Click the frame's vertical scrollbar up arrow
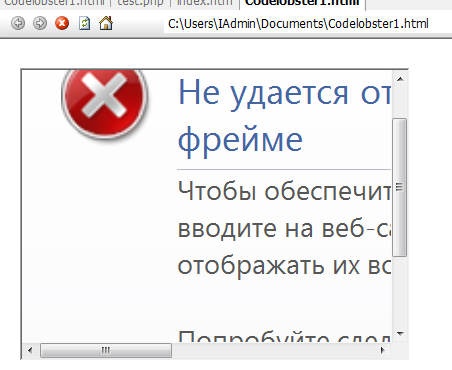 [x=400, y=79]
